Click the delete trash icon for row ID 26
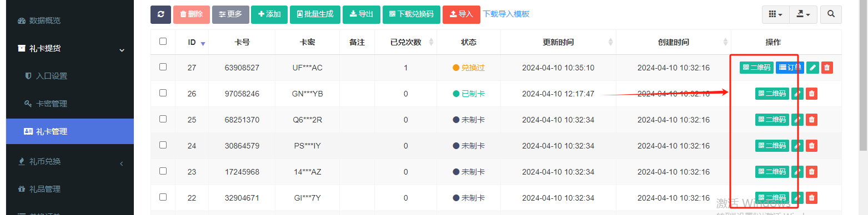 (x=811, y=94)
